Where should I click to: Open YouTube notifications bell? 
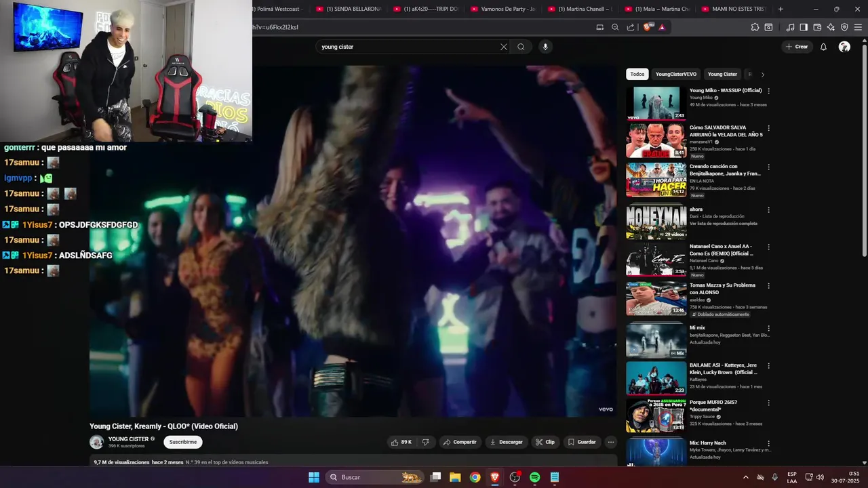(823, 47)
